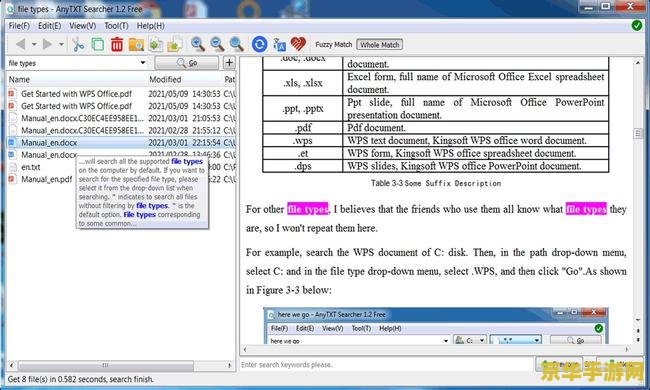Open the Help(H) menu
The image size is (650, 390).
(150, 26)
